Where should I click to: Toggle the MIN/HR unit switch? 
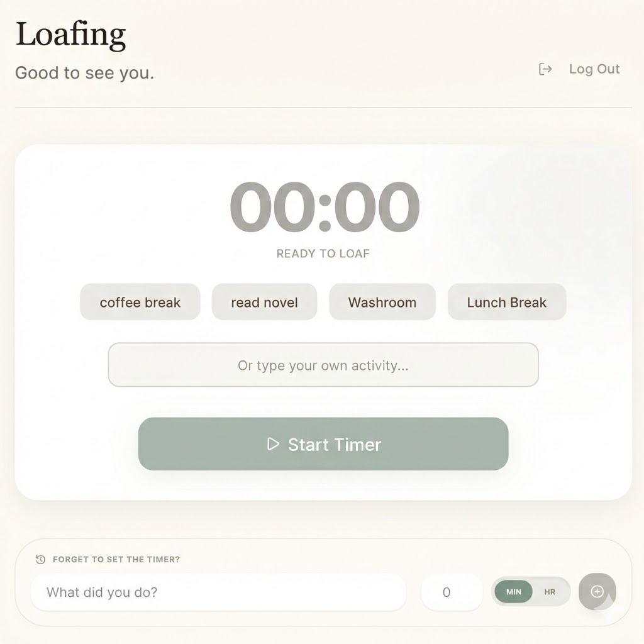point(531,591)
